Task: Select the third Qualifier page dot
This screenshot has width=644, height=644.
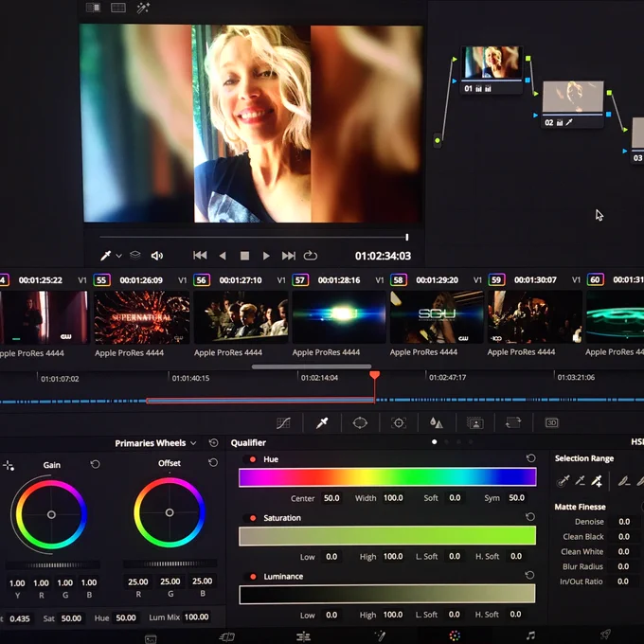Action: pos(458,442)
